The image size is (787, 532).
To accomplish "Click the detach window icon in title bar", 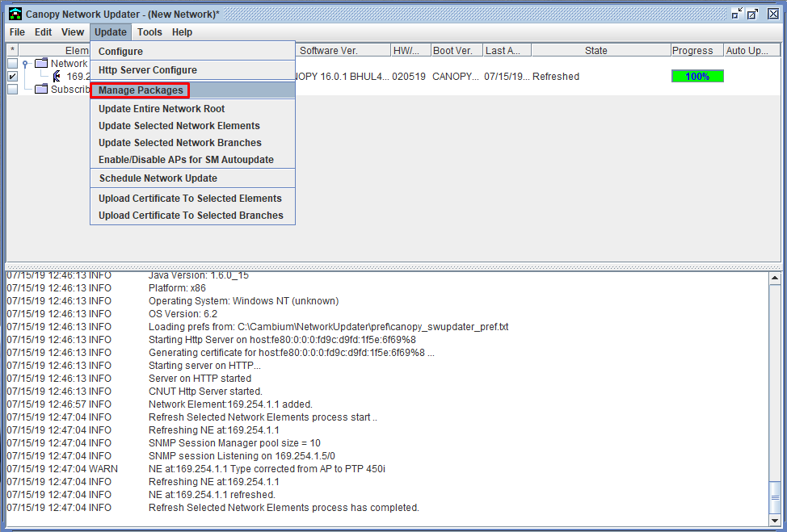I will (753, 14).
